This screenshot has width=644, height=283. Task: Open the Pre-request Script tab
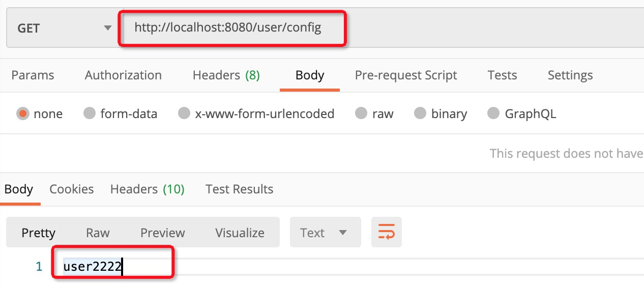[405, 75]
